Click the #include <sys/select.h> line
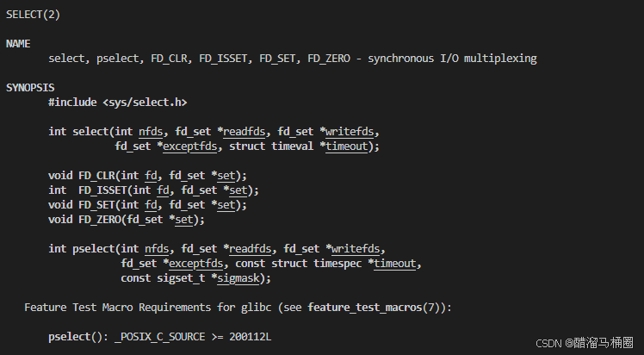 [117, 103]
